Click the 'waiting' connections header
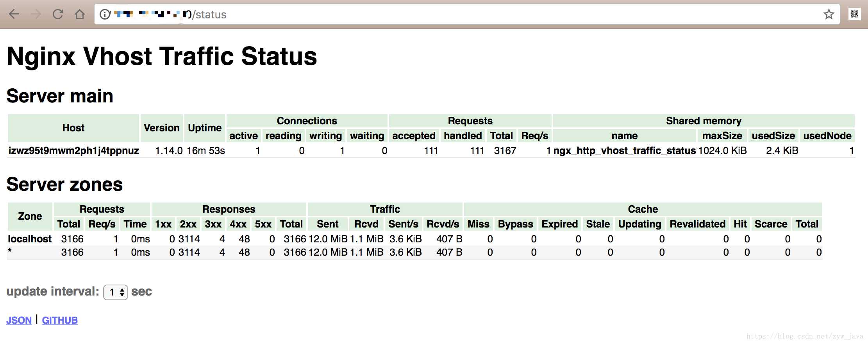 [x=367, y=136]
